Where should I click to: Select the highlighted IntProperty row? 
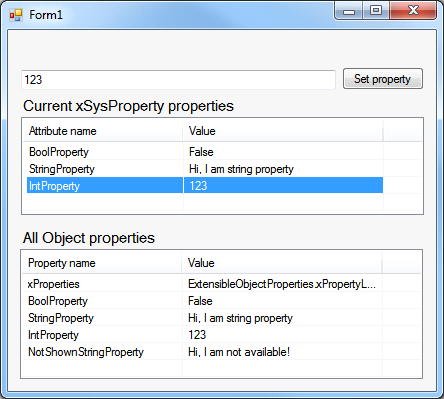pyautogui.click(x=205, y=185)
